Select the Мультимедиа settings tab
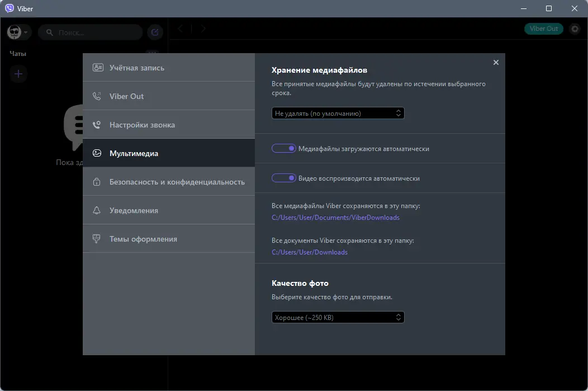This screenshot has height=391, width=588. coord(134,153)
